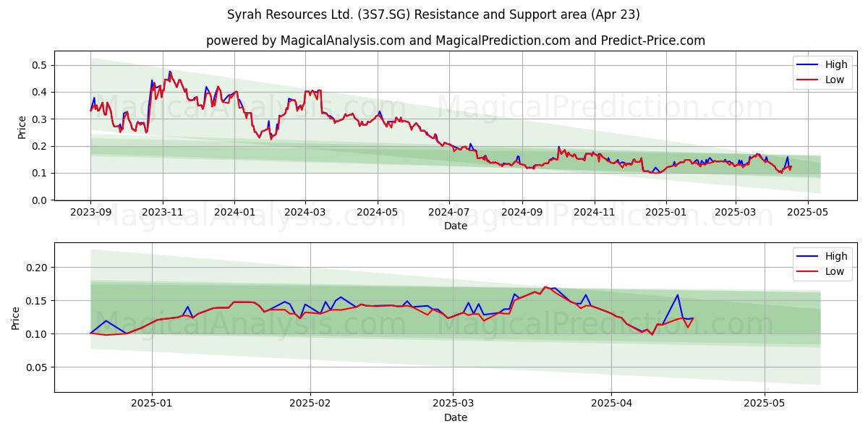The image size is (868, 434).
Task: Click the '0.10' price tick on lower chart
Action: [38, 334]
